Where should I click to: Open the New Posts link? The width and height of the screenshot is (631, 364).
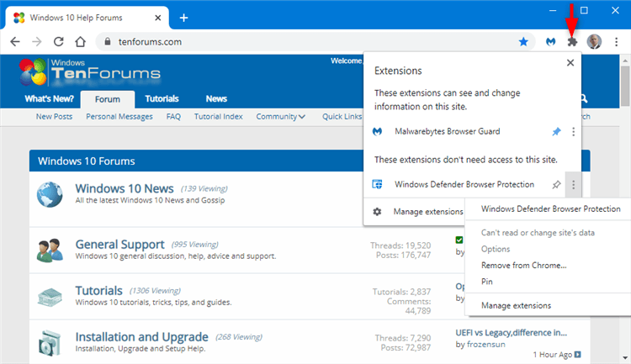(x=54, y=117)
